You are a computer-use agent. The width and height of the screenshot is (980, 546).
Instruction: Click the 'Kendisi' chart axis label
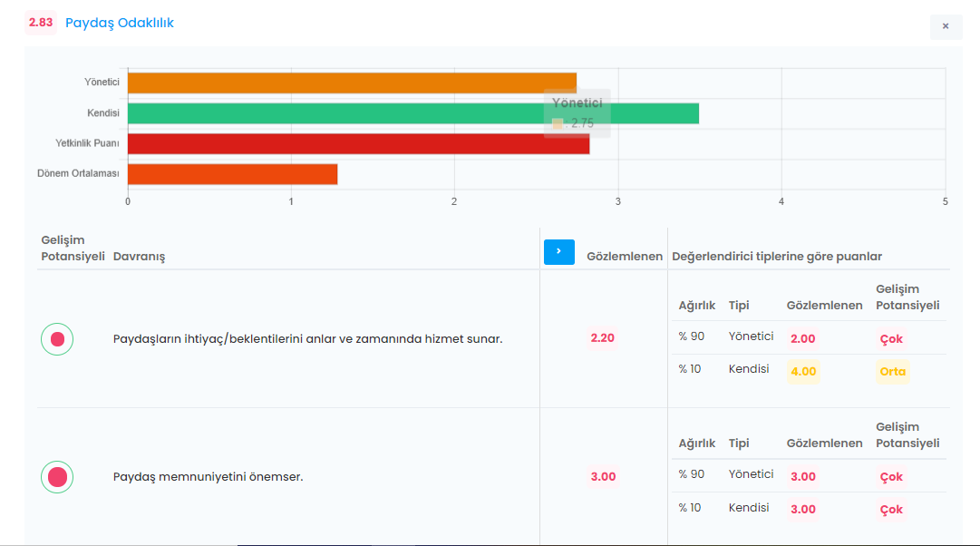tap(103, 113)
